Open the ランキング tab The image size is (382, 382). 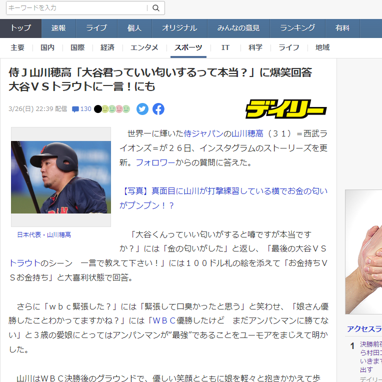298,28
